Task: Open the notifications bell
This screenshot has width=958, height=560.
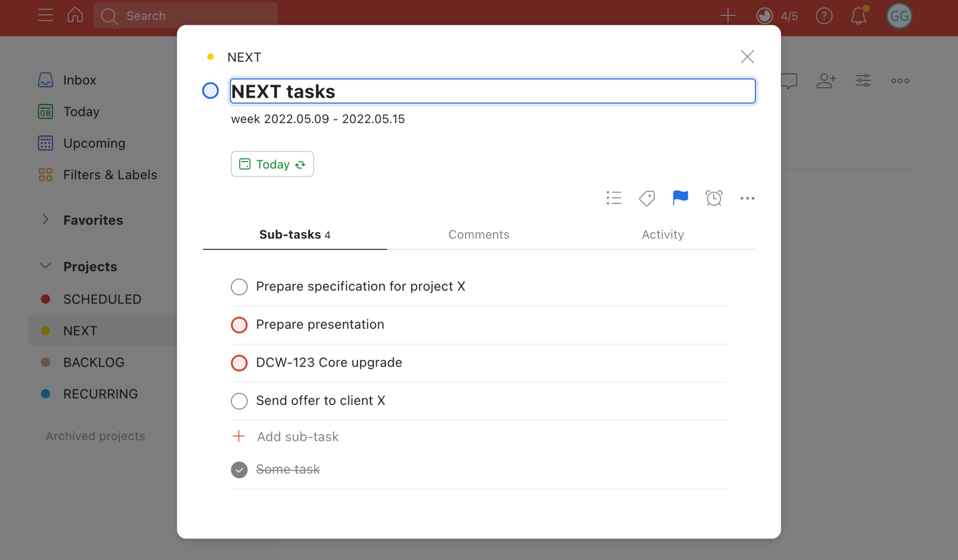Action: [x=858, y=15]
